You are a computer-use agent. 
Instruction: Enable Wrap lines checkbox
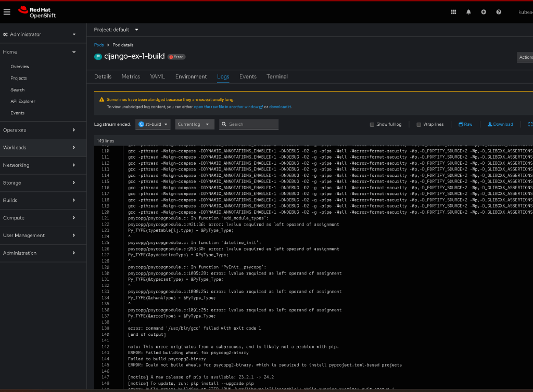pos(419,125)
